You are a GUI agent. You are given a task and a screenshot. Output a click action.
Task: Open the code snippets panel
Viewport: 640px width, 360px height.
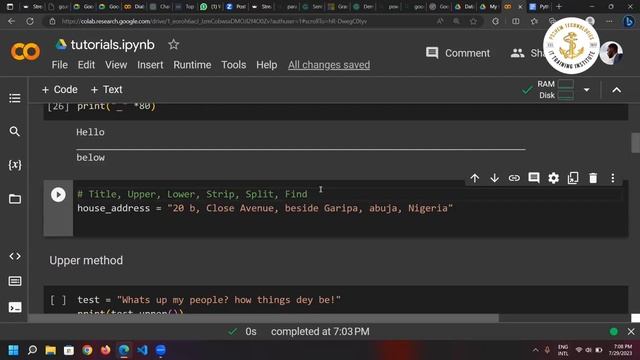click(x=15, y=256)
